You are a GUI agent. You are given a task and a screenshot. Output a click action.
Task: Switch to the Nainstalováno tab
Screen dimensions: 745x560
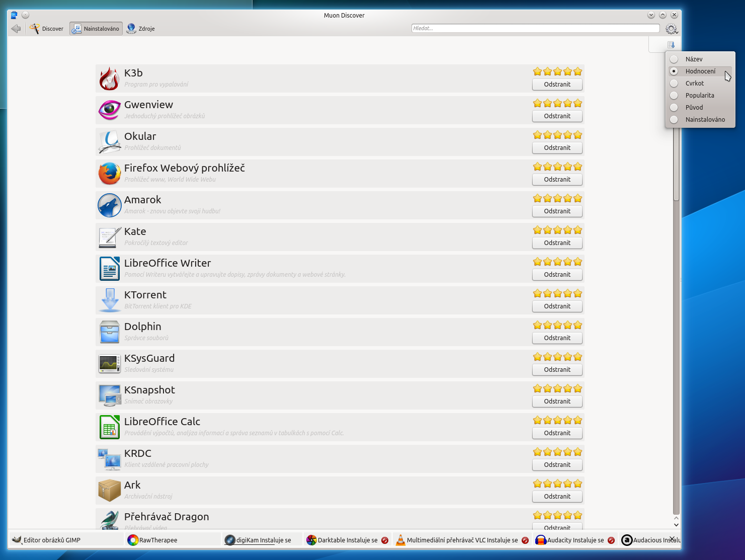point(96,29)
